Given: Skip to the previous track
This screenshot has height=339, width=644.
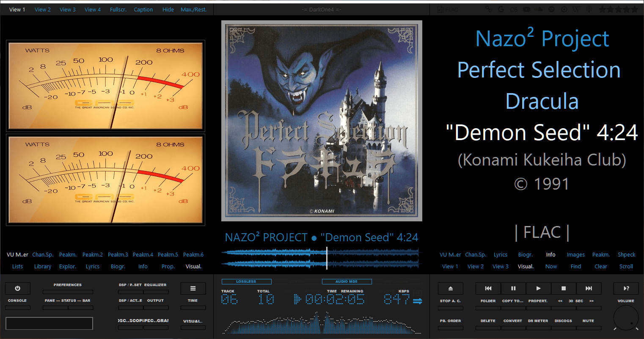Looking at the screenshot, I should pyautogui.click(x=488, y=288).
